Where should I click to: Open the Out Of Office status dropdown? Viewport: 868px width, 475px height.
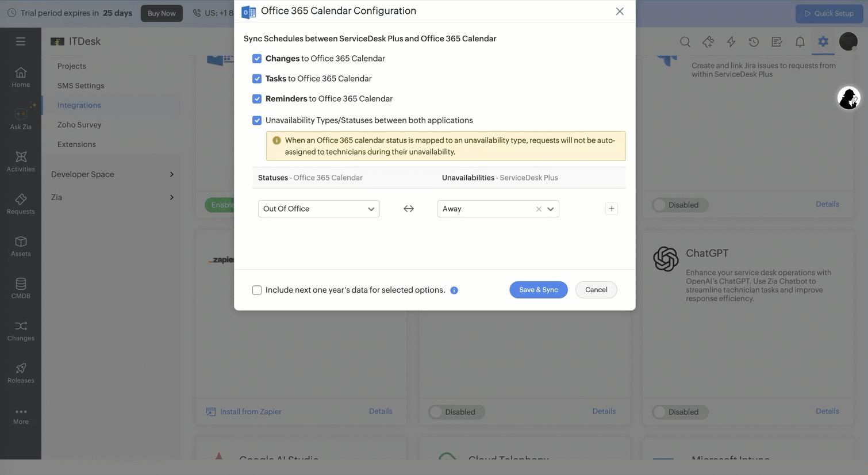click(319, 209)
